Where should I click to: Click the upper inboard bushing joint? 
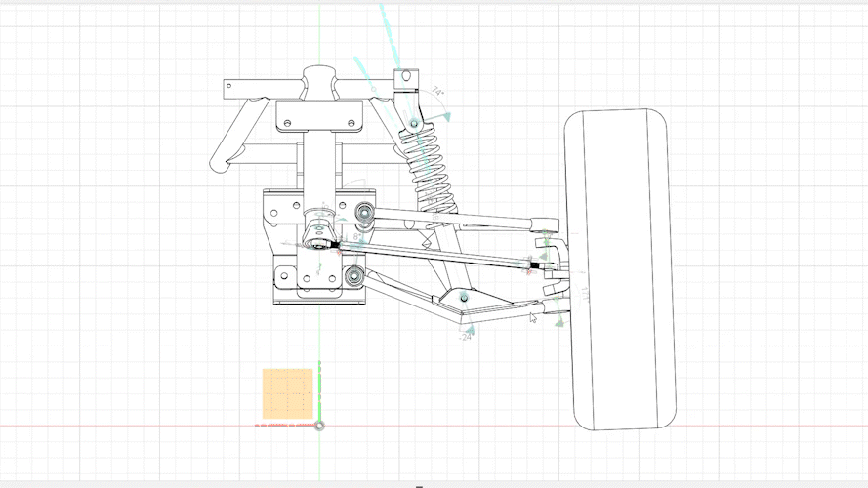point(365,212)
